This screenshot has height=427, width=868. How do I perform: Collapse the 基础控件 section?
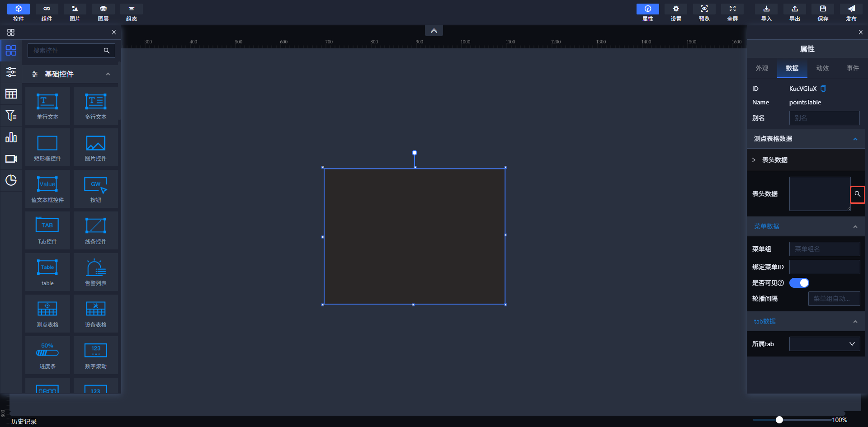(108, 74)
